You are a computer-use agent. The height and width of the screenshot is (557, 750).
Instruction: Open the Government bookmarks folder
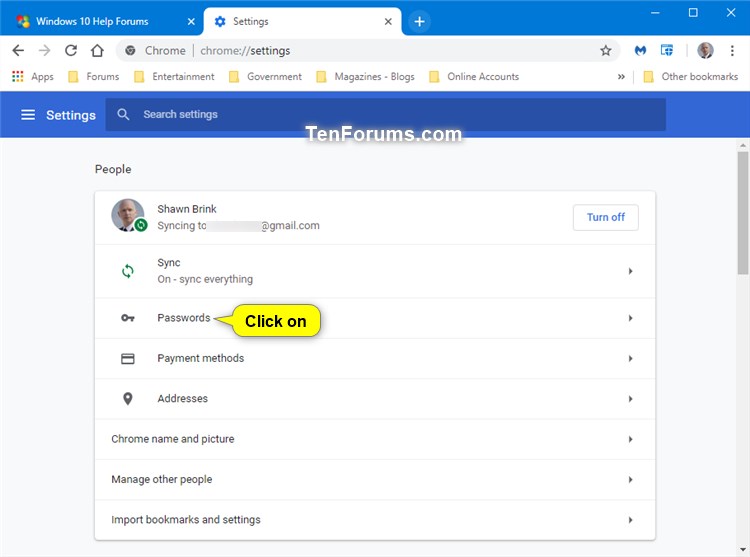[265, 76]
